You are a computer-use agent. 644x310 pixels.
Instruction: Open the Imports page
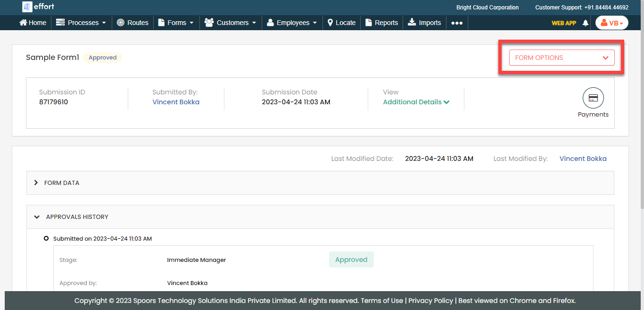click(424, 23)
